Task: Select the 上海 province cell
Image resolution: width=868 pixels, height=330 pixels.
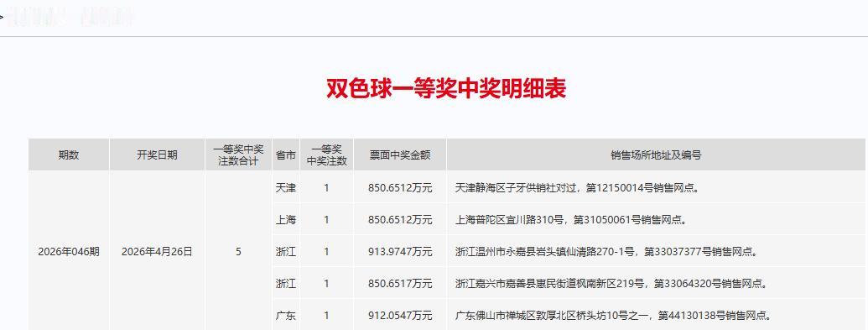Action: (286, 220)
